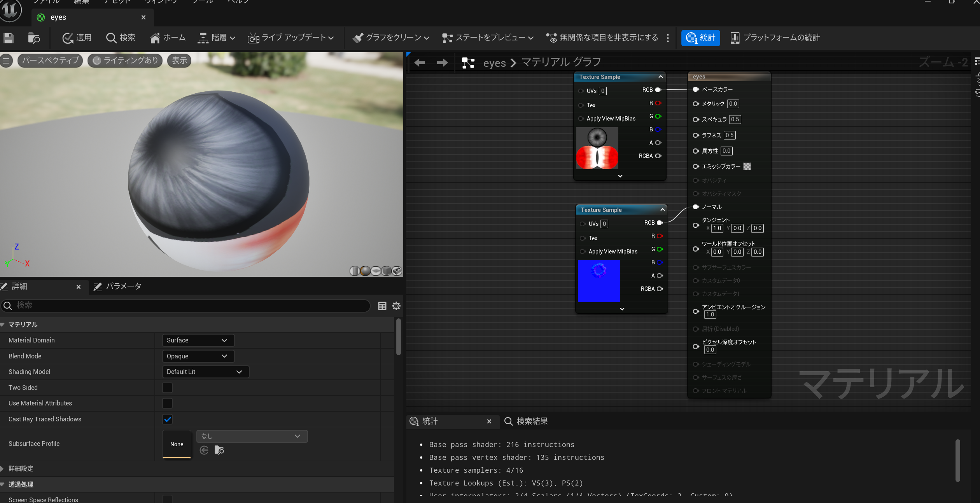Click the Perspective (パースペクティブ) viewport button
980x503 pixels.
(50, 60)
